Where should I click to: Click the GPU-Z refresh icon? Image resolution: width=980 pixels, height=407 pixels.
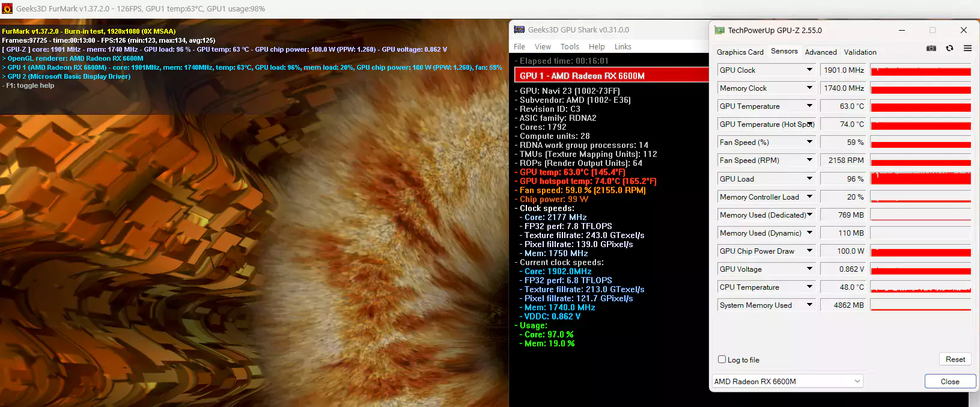(x=949, y=48)
